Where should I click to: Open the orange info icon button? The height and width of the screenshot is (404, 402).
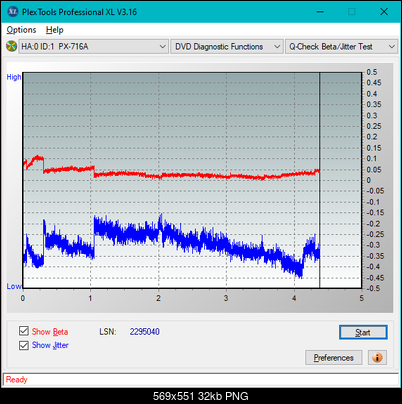377,358
